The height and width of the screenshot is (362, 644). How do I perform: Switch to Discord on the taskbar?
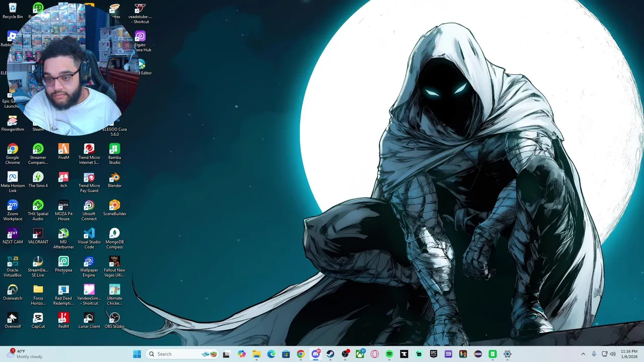click(315, 354)
